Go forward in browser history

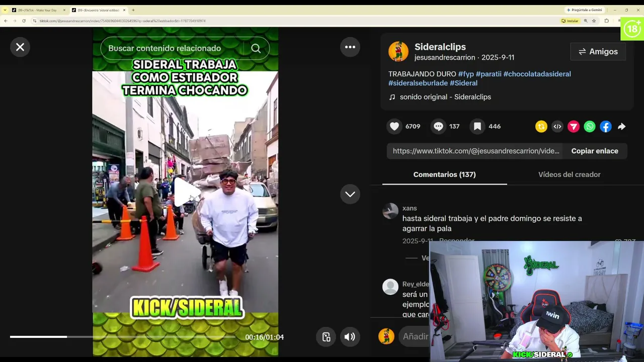(x=15, y=21)
